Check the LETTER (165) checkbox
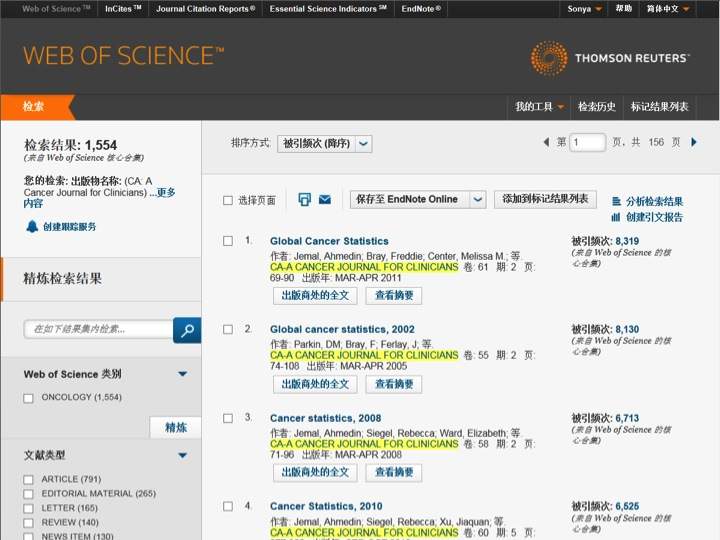Viewport: 720px width, 540px height. point(28,509)
